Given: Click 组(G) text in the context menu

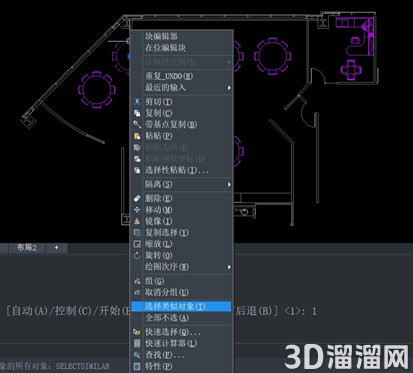Looking at the screenshot, I should [x=155, y=281].
